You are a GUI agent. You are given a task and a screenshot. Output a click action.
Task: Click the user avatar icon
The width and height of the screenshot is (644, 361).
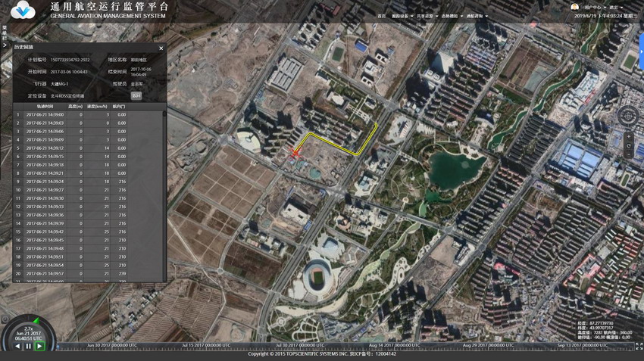click(574, 7)
